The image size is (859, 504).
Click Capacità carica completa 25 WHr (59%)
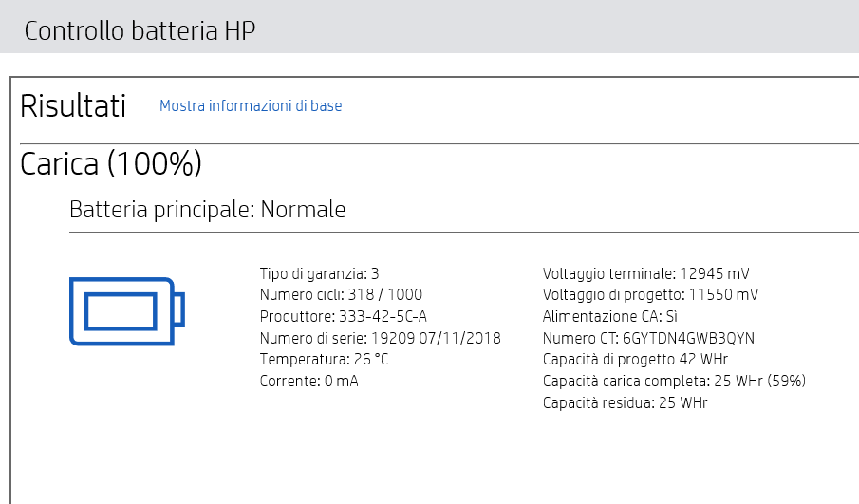(674, 381)
